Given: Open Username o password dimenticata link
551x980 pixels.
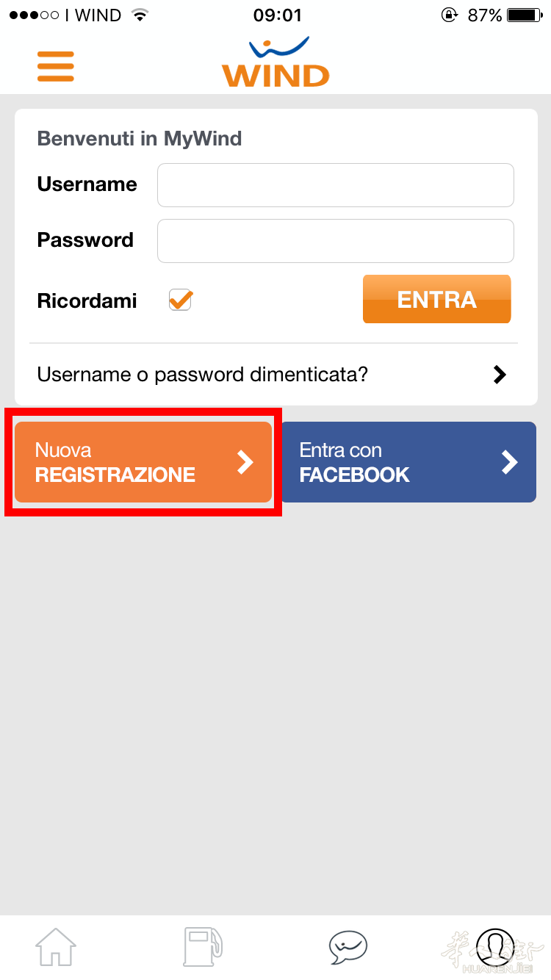Looking at the screenshot, I should [203, 375].
